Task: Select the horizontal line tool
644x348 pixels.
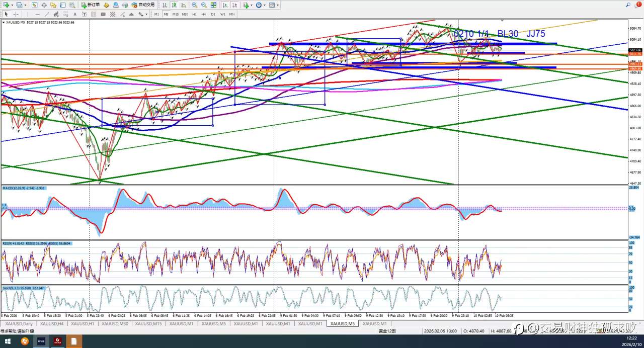Action: click(x=37, y=14)
